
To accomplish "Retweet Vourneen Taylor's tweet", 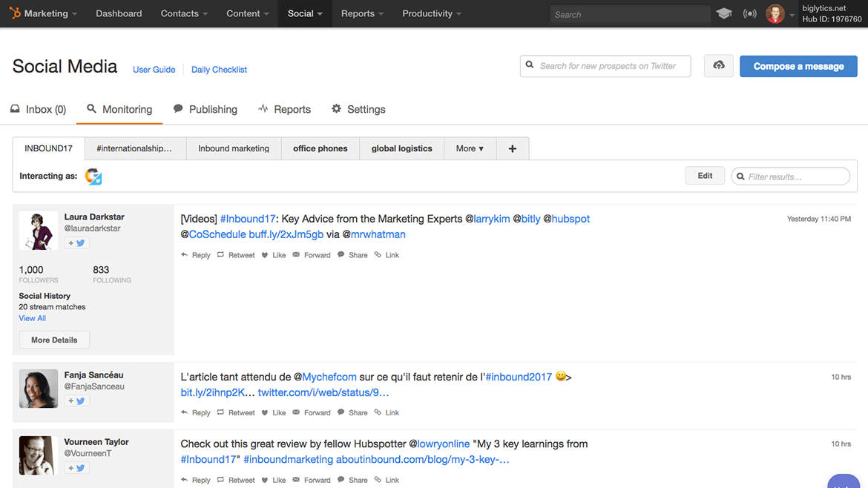I will click(x=235, y=480).
